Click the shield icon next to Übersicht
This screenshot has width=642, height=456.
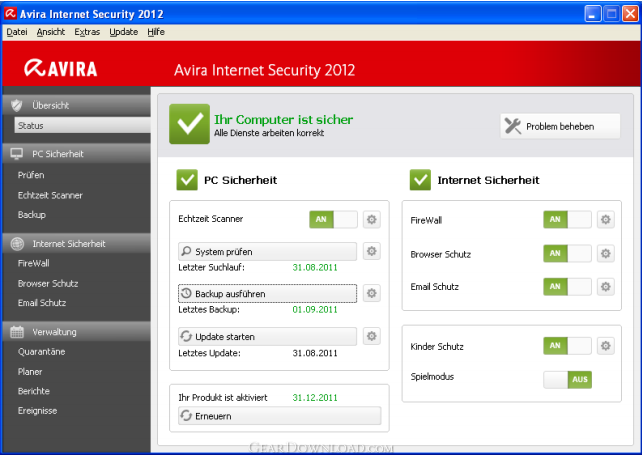[x=17, y=105]
